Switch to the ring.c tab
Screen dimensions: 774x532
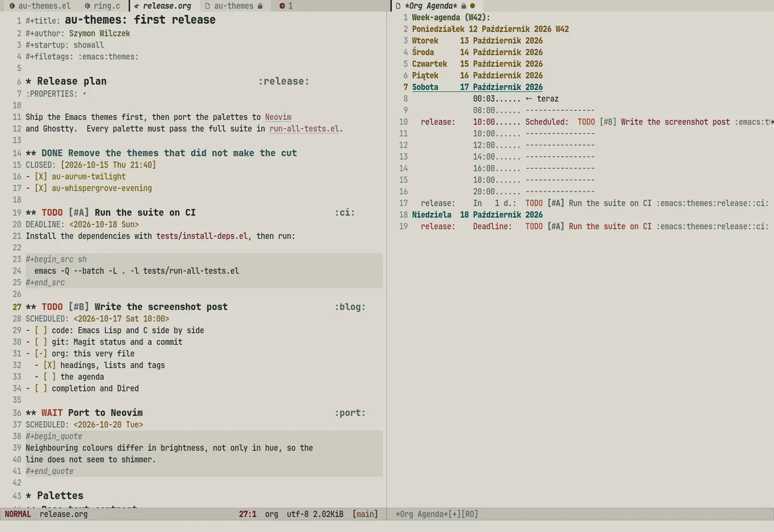[x=106, y=6]
